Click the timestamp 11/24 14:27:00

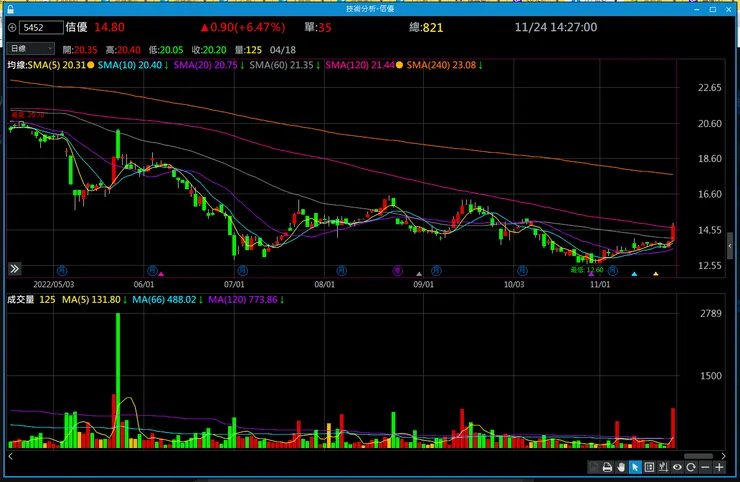555,27
